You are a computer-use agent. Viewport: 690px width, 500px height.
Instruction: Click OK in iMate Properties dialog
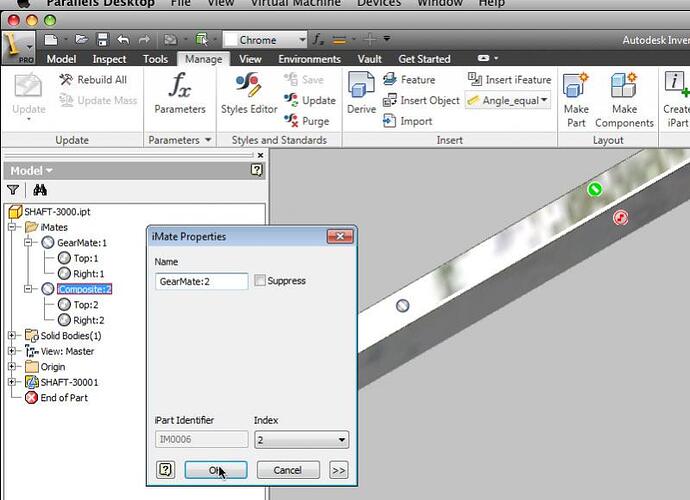click(216, 470)
